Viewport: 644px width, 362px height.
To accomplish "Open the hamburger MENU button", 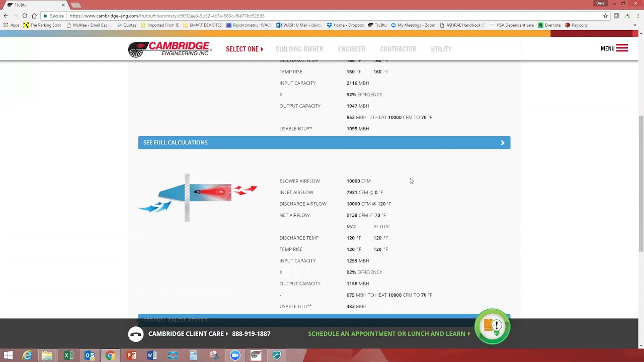I will [x=614, y=49].
